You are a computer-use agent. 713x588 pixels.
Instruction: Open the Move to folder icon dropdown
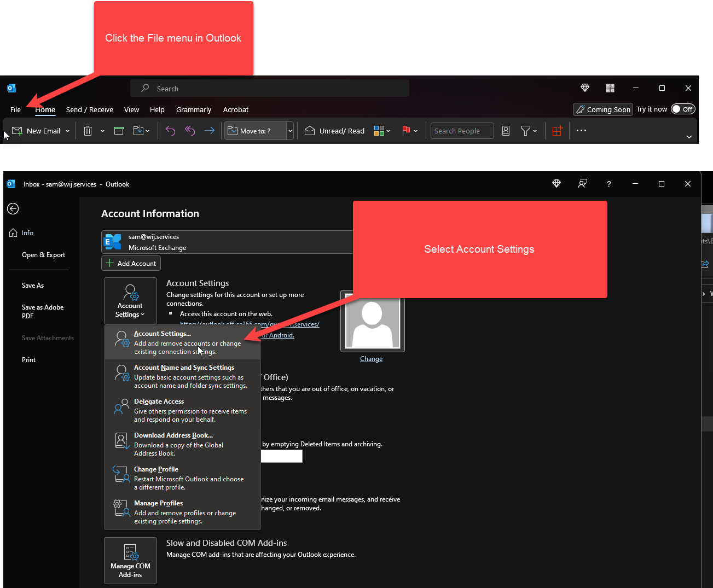coord(141,131)
